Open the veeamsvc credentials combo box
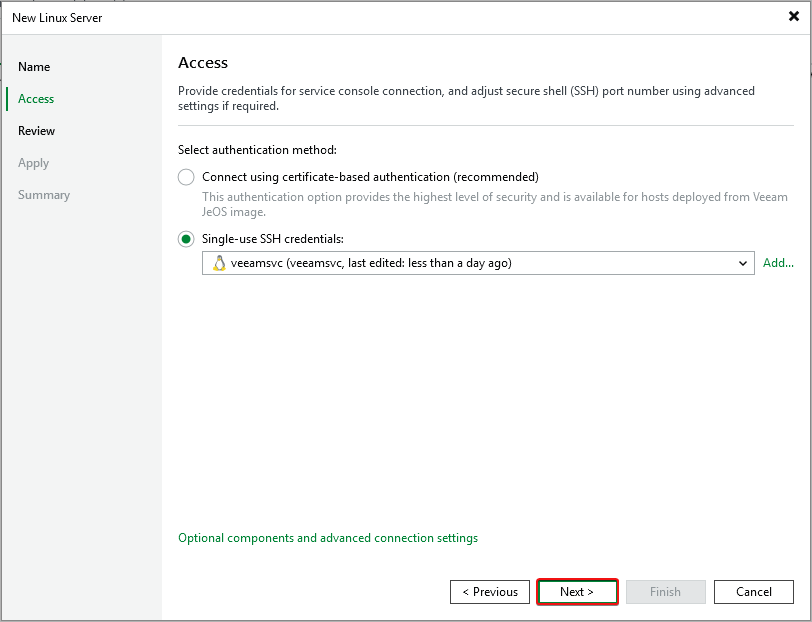Image resolution: width=812 pixels, height=622 pixels. pyautogui.click(x=470, y=263)
